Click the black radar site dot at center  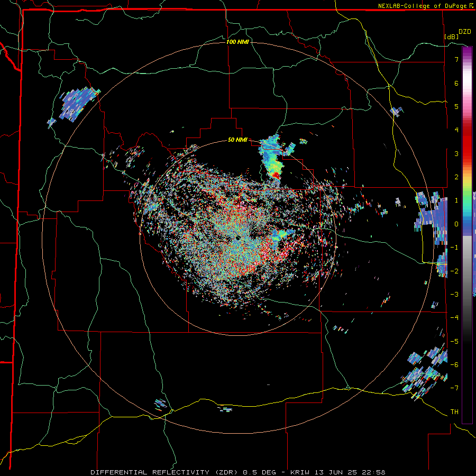coord(237,237)
